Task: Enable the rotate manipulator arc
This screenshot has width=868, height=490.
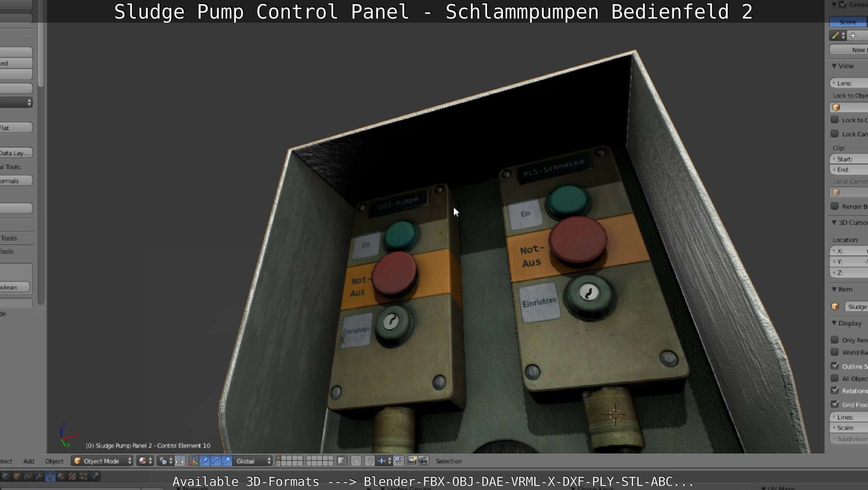Action: pos(216,461)
